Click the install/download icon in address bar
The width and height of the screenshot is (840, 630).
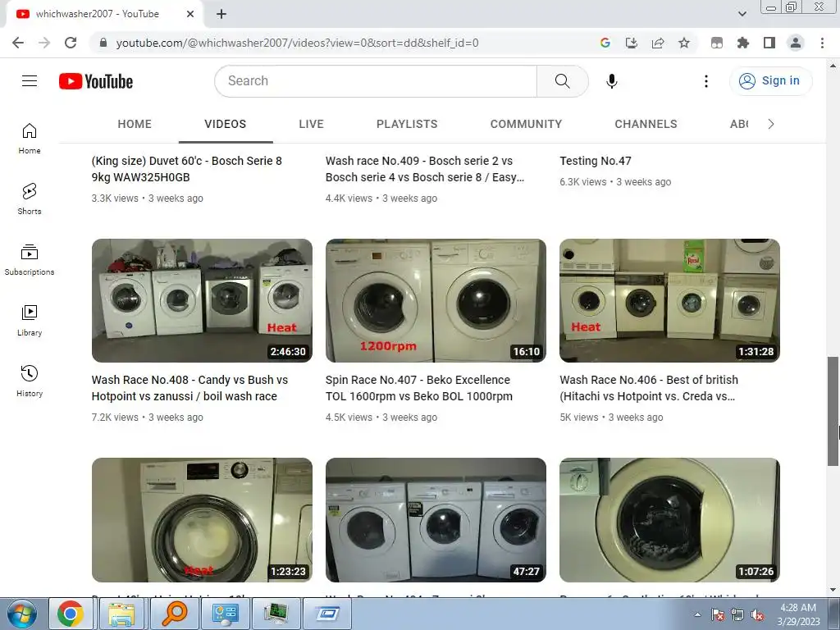pos(632,43)
